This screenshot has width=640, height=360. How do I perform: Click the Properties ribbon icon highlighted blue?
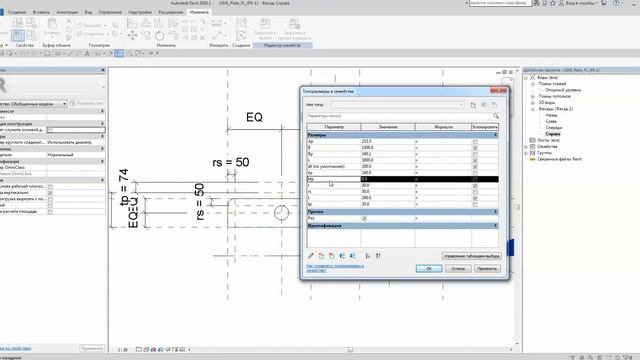point(18,35)
